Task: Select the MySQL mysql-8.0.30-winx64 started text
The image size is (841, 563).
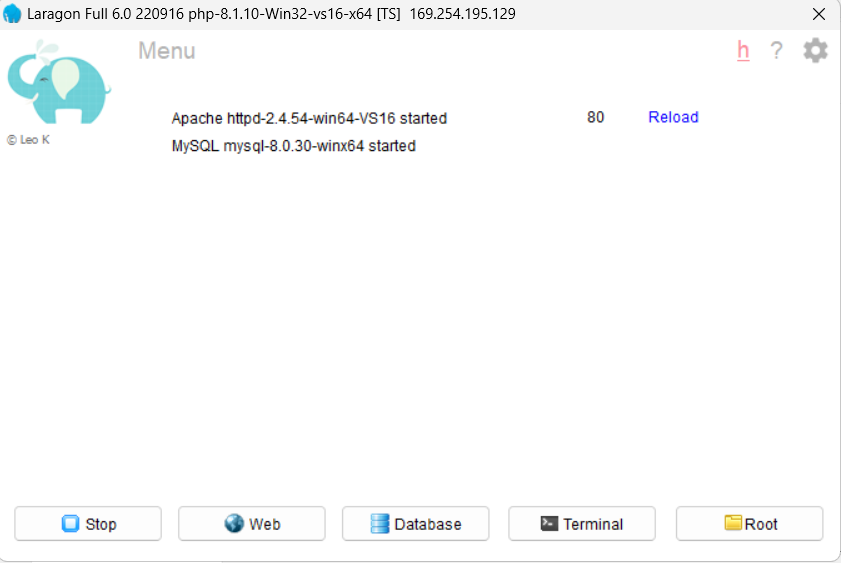Action: pos(293,146)
